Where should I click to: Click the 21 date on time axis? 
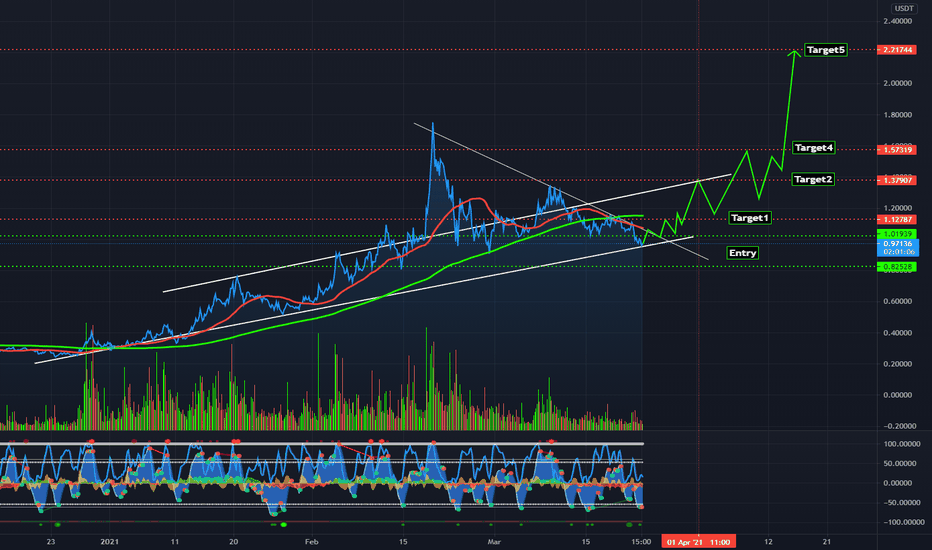point(827,542)
